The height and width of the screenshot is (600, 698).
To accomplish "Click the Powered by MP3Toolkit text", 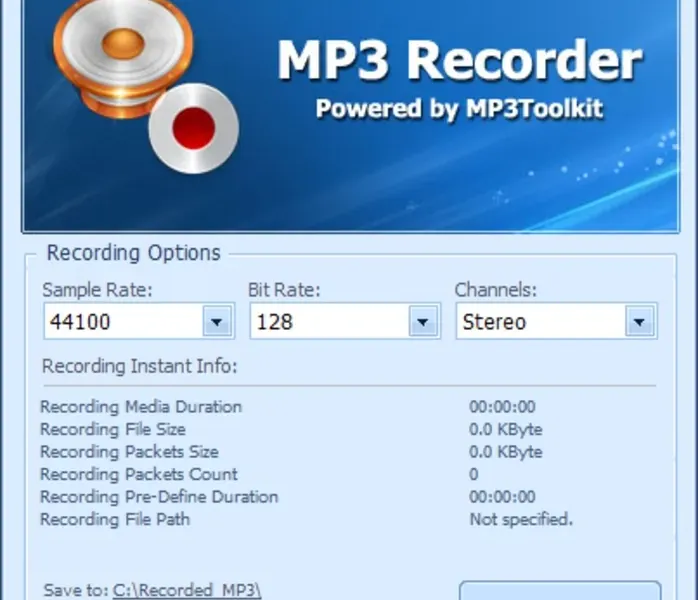I will tap(459, 109).
